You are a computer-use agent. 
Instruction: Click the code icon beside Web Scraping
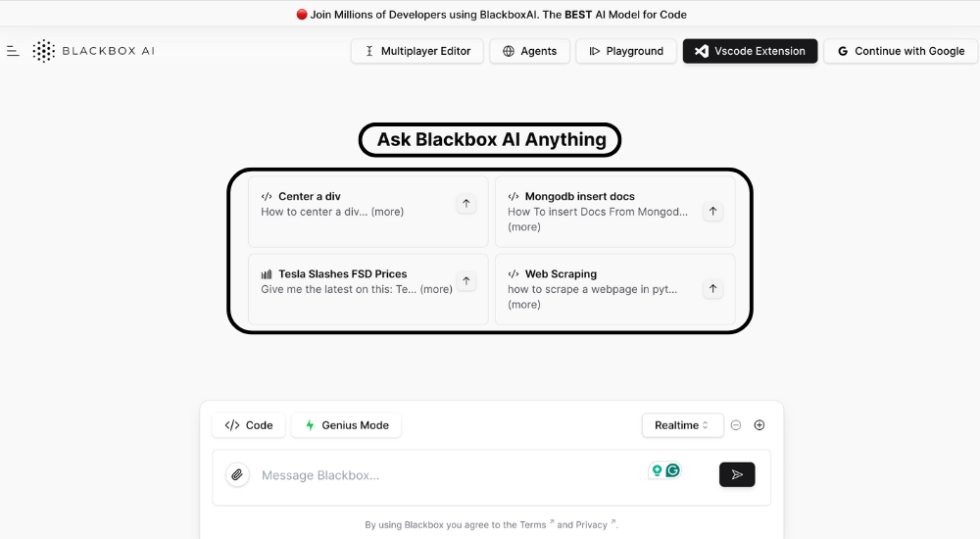click(x=514, y=273)
